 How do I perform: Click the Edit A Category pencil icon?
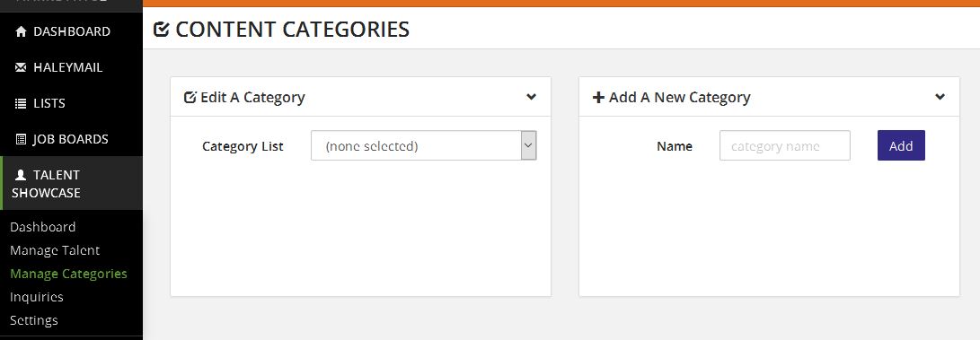point(190,97)
